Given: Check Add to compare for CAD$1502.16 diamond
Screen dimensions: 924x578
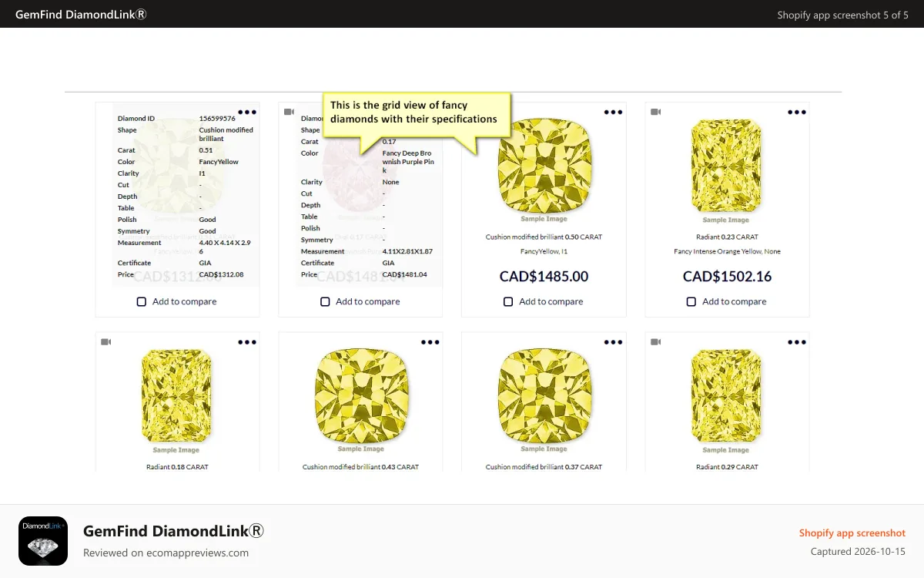Looking at the screenshot, I should tap(691, 301).
